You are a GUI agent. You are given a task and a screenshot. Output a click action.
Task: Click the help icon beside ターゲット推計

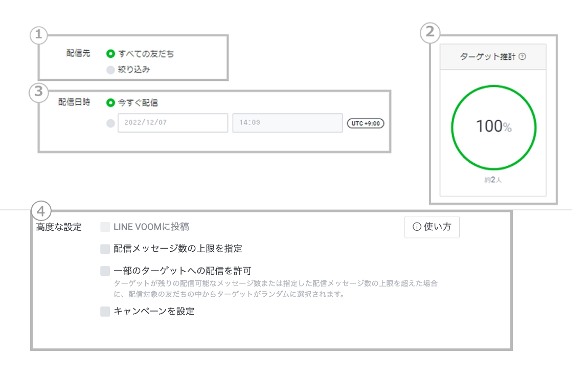522,57
